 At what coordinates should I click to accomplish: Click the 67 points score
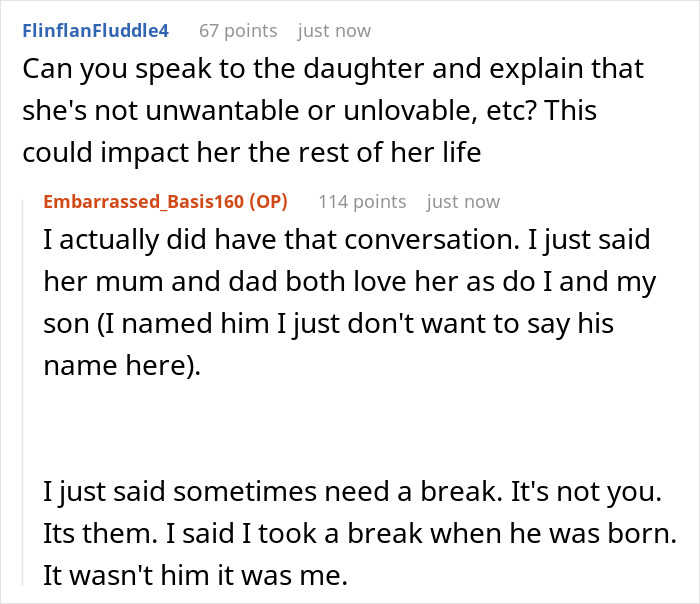[238, 30]
